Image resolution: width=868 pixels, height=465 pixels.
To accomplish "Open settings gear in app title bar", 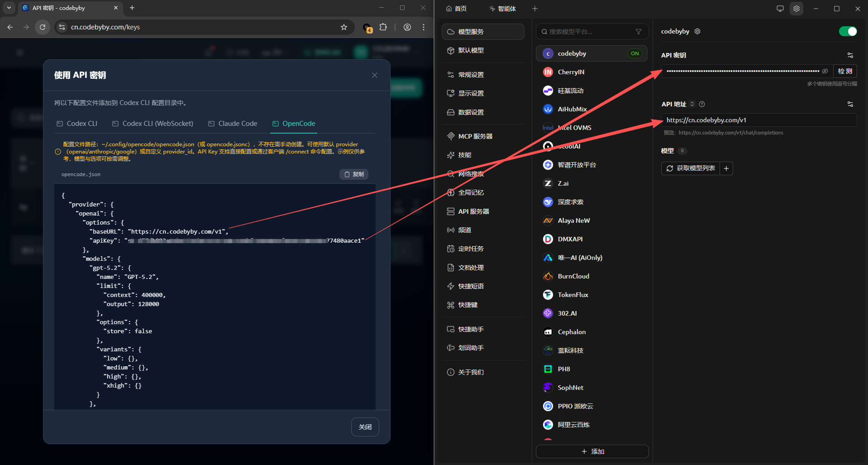I will [796, 9].
